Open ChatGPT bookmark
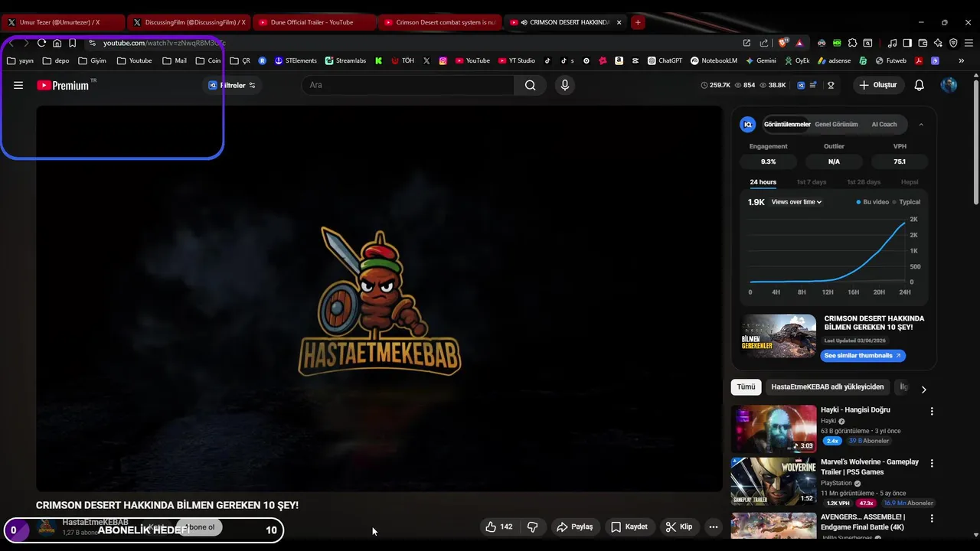980x551 pixels. point(665,60)
